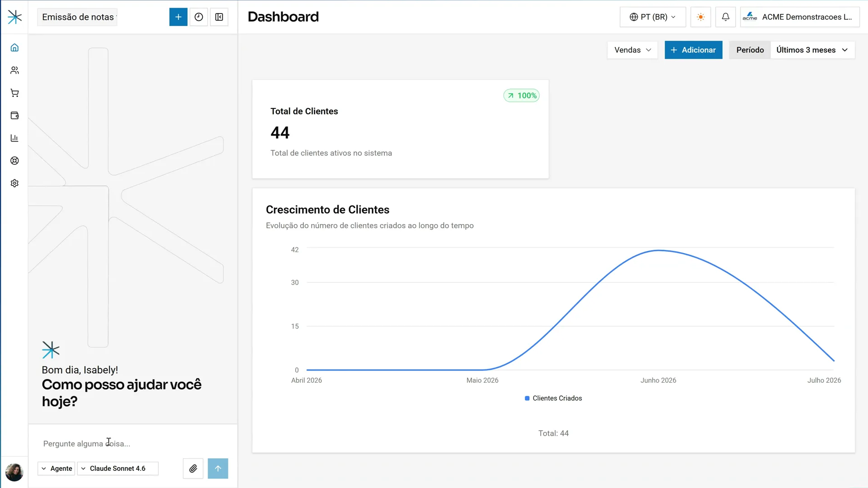Open the Customers people icon in sidebar
The height and width of the screenshot is (488, 868).
14,70
